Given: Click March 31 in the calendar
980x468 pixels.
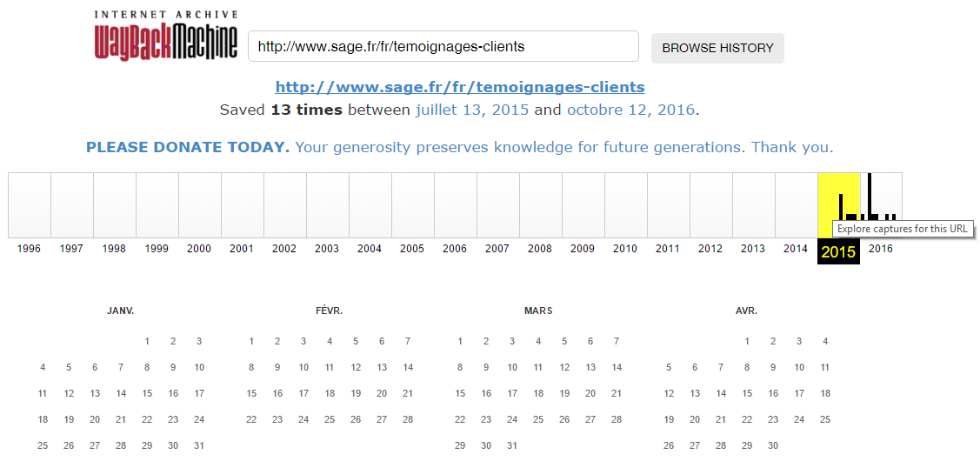Looking at the screenshot, I should (x=512, y=446).
